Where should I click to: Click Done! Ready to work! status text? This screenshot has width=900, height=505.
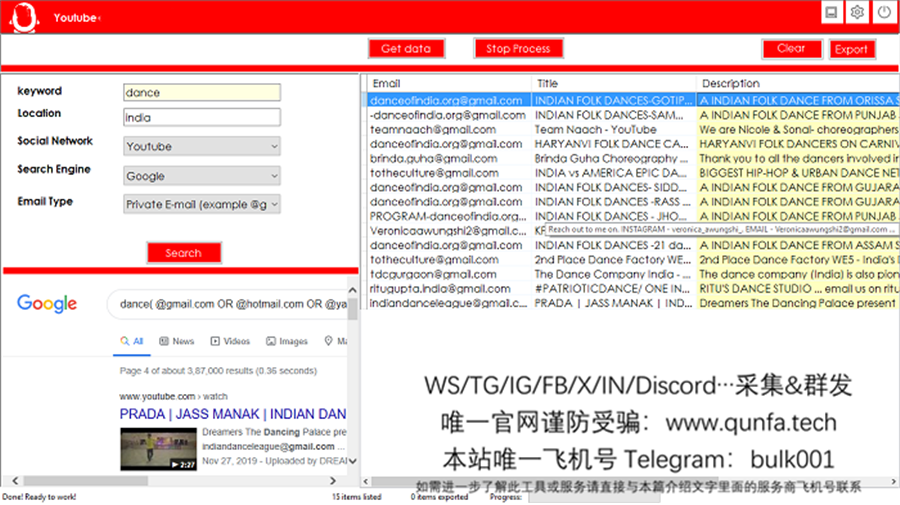39,497
